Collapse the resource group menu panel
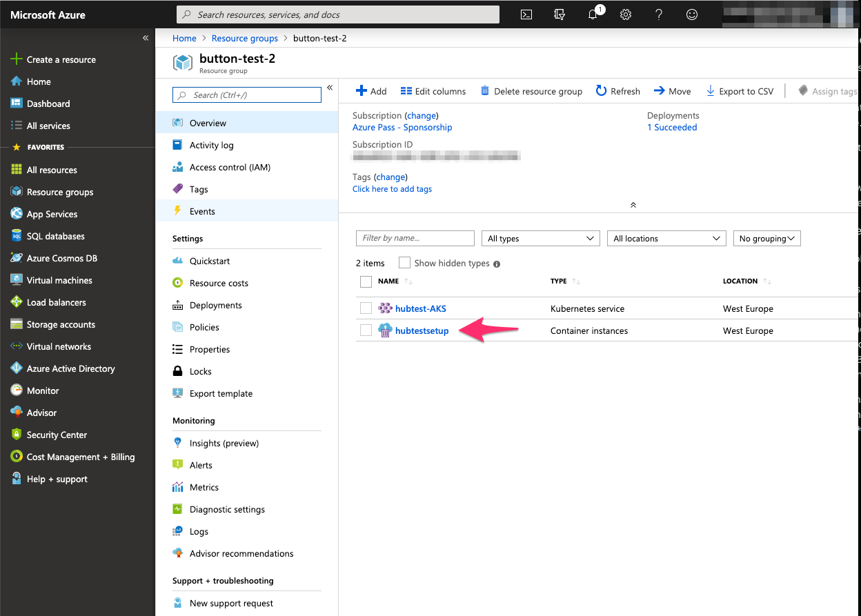861x616 pixels. (330, 88)
